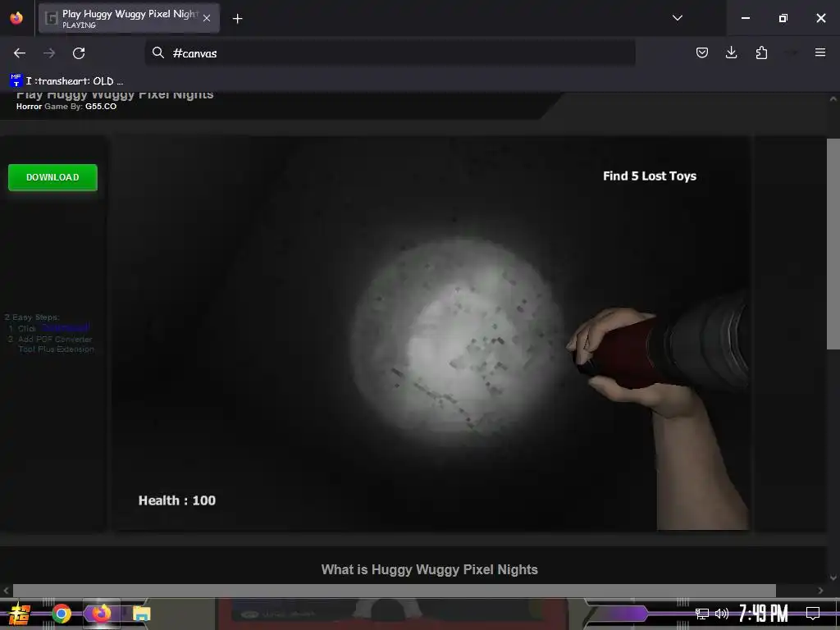Close the Huggy Wuggy Pixel Nights tab
Image resolution: width=840 pixels, height=630 pixels.
[207, 18]
